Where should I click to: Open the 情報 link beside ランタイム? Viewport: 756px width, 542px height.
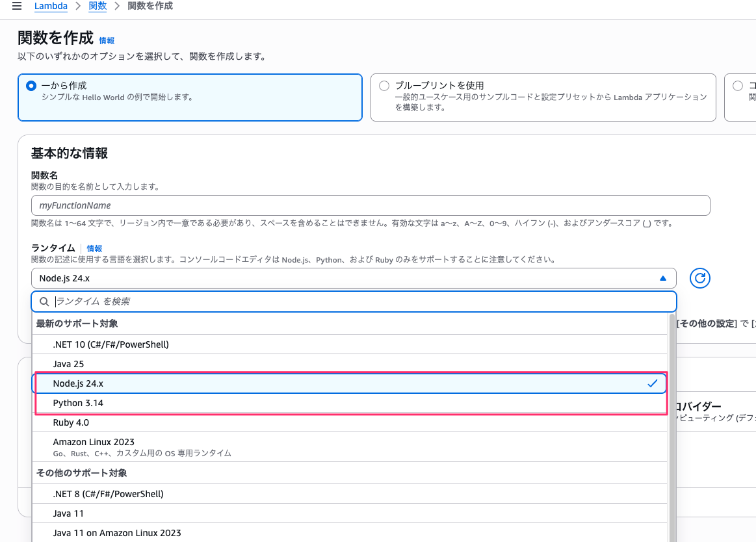coord(94,249)
